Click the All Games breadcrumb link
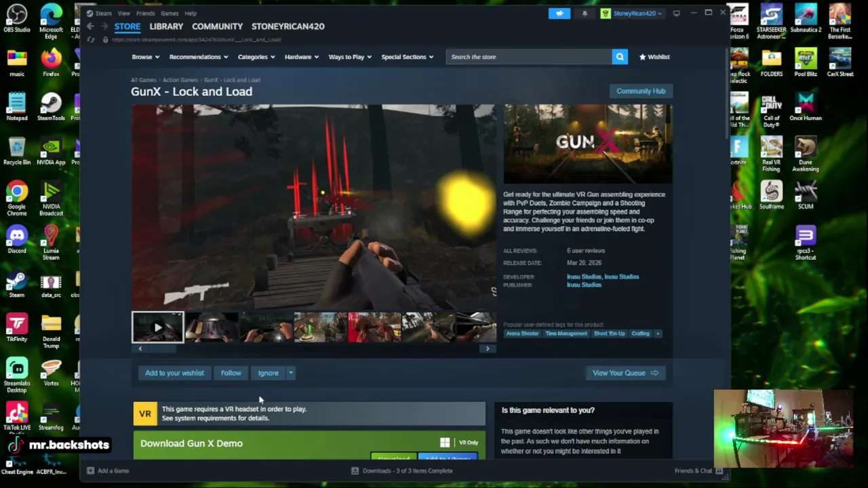This screenshot has width=868, height=488. coord(144,80)
